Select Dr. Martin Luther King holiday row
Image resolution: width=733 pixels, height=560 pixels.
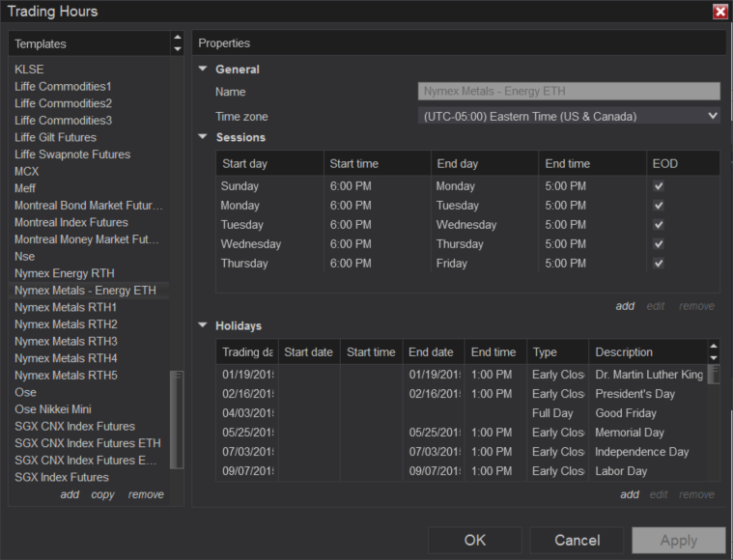(462, 375)
